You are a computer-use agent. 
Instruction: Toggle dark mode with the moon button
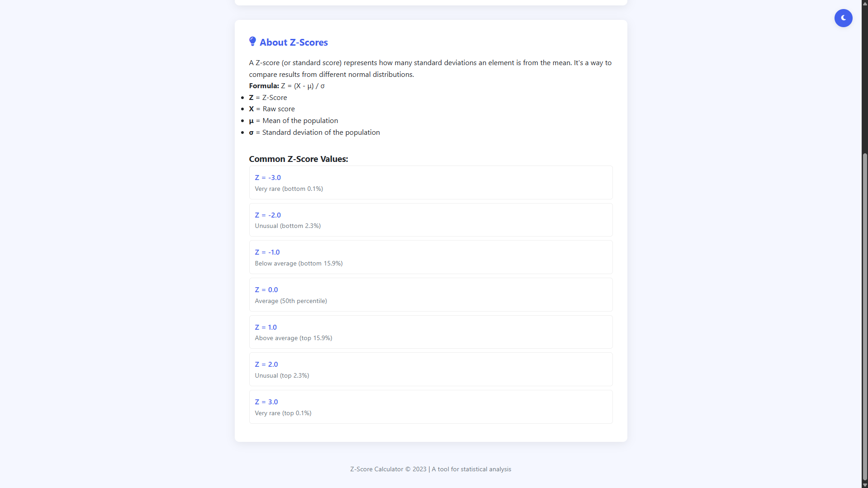[x=843, y=18]
